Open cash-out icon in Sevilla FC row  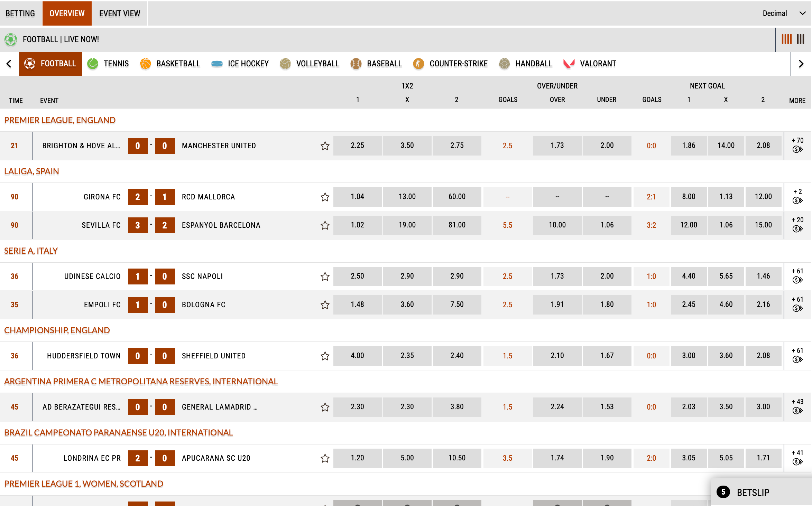coord(797,229)
